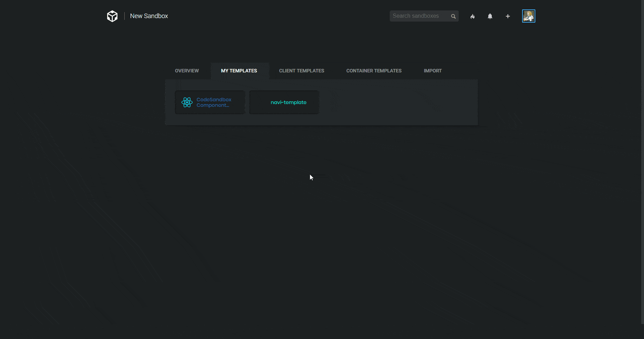Open the Client Templates tab

[301, 71]
